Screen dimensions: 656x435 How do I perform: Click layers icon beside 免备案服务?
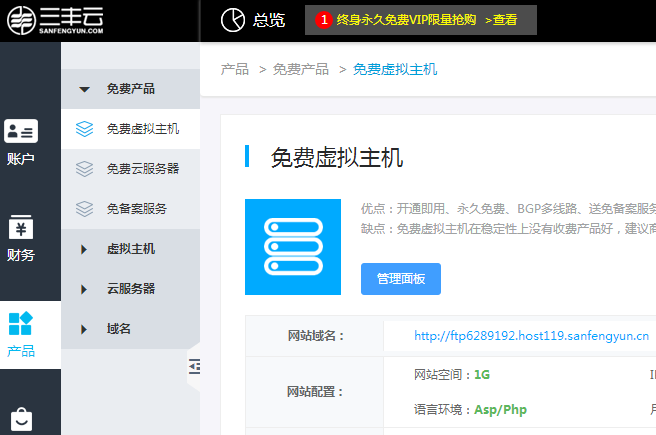84,209
